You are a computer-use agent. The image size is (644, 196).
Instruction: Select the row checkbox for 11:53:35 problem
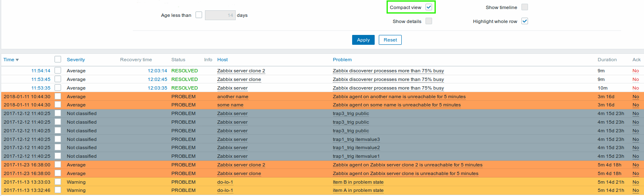click(58, 88)
